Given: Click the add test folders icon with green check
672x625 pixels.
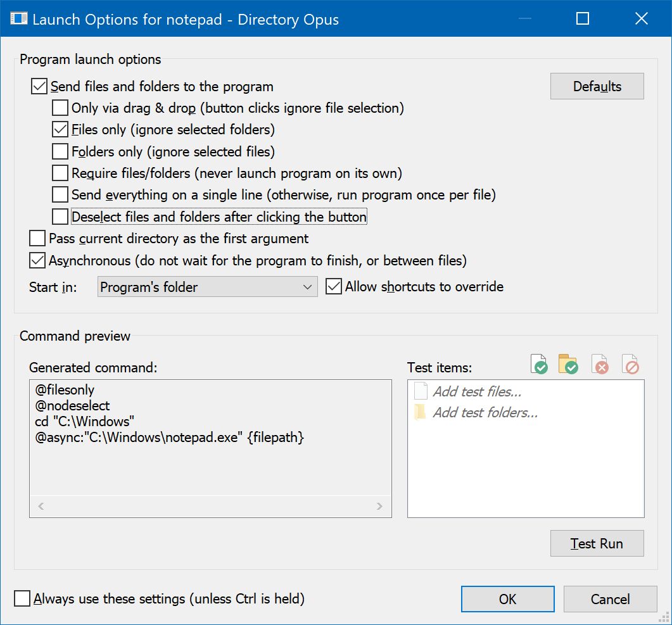Looking at the screenshot, I should click(568, 364).
